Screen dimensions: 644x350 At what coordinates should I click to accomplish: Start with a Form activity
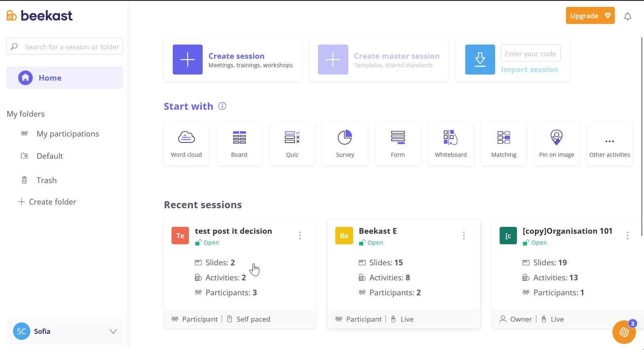(x=398, y=143)
